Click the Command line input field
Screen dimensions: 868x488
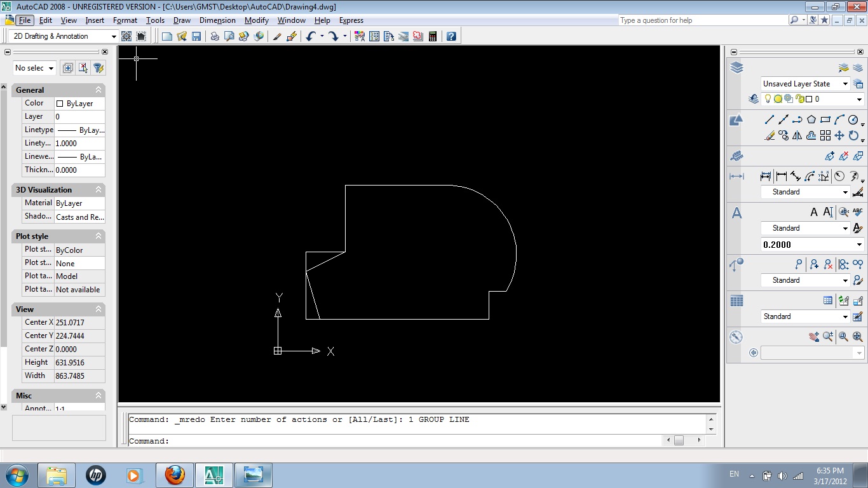pos(416,440)
